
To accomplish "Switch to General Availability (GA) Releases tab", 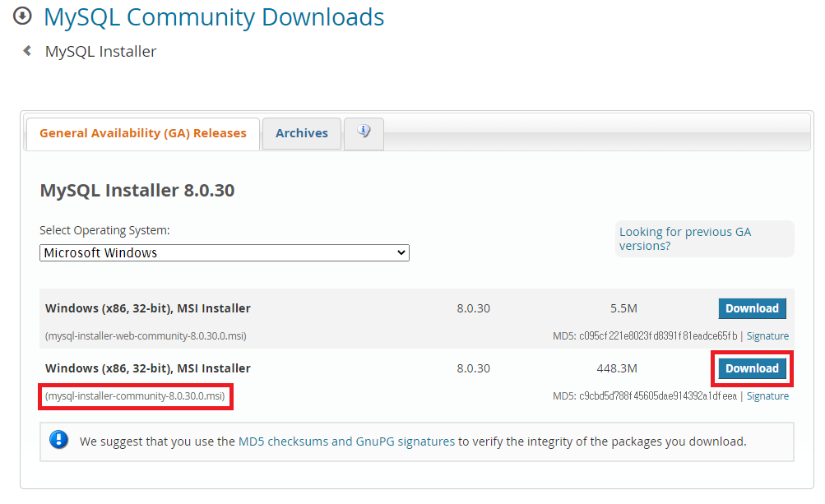I will pyautogui.click(x=142, y=134).
